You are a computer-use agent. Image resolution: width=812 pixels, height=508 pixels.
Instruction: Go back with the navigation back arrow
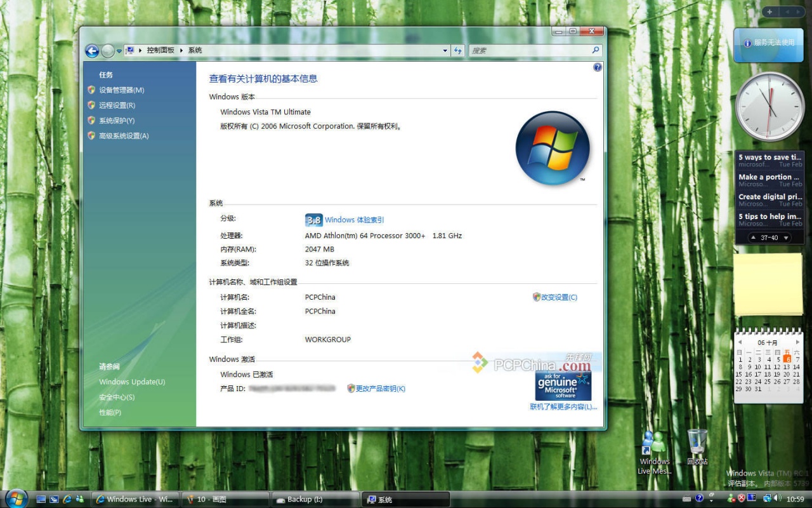92,51
